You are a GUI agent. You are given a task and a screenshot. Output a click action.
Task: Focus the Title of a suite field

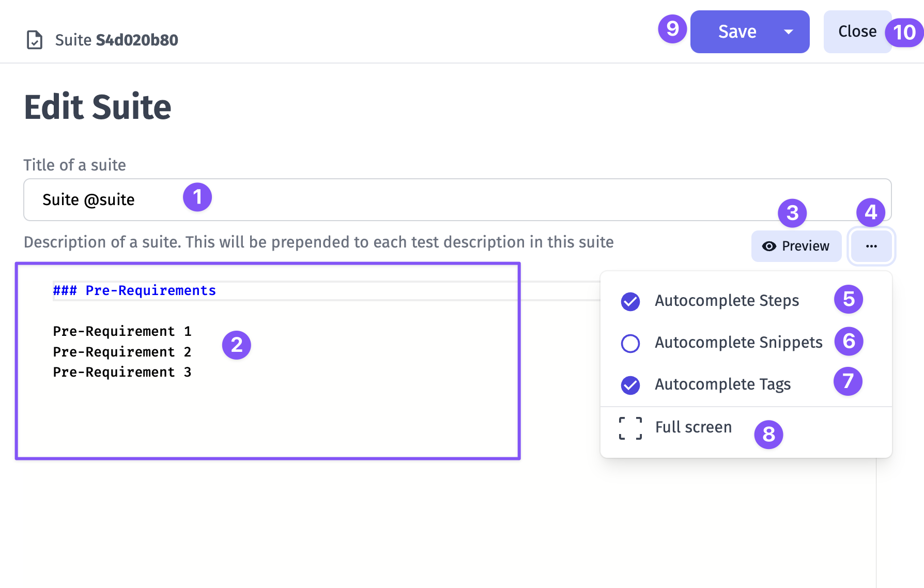(457, 200)
